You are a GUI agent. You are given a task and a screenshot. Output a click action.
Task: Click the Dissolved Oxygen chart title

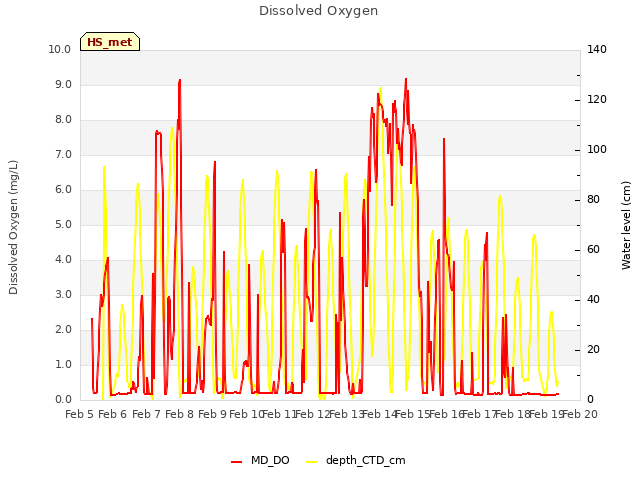click(x=318, y=11)
